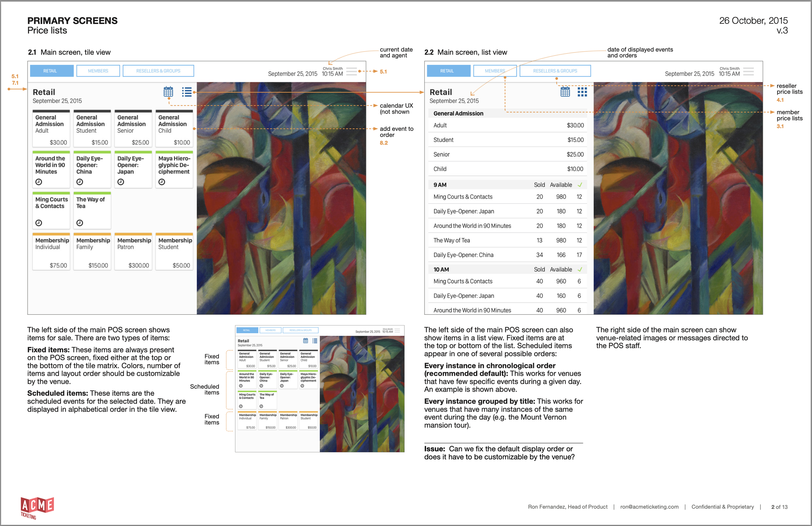Screen dimensions: 812x526
Task: Open calendar icon in tile view
Action: [168, 92]
